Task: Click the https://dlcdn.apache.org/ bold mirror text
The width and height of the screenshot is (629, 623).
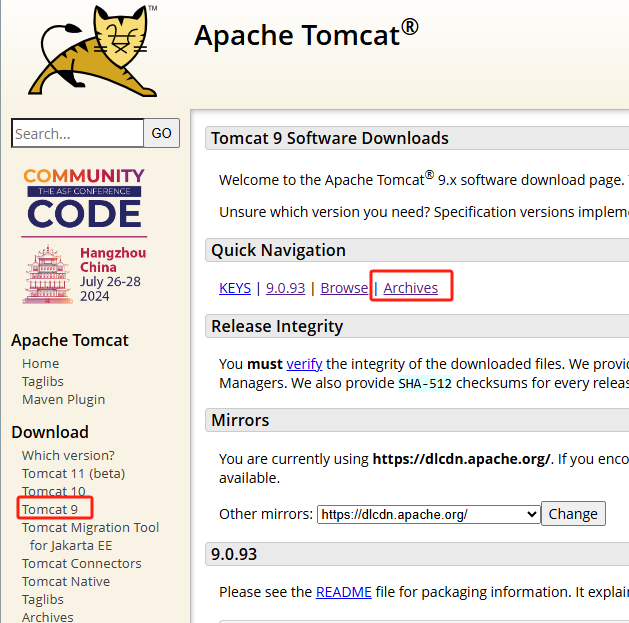Action: [461, 459]
